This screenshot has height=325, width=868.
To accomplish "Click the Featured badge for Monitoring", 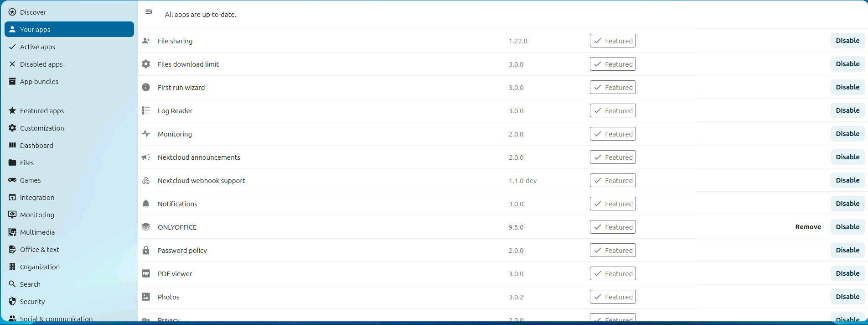I will coord(613,134).
